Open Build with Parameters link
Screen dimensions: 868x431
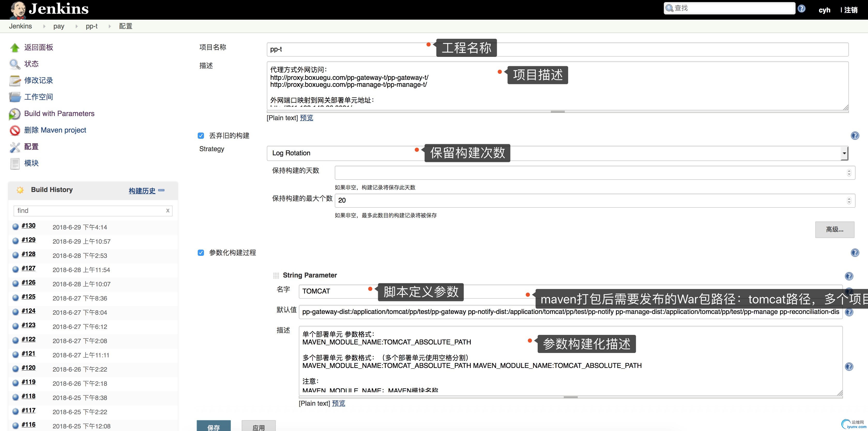click(59, 113)
